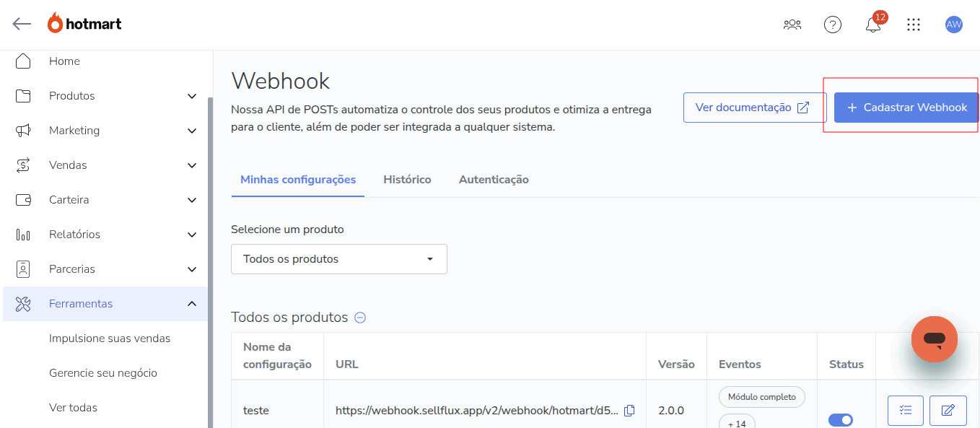The width and height of the screenshot is (980, 428).
Task: Click the Cadastrar Webhook button
Action: point(906,108)
